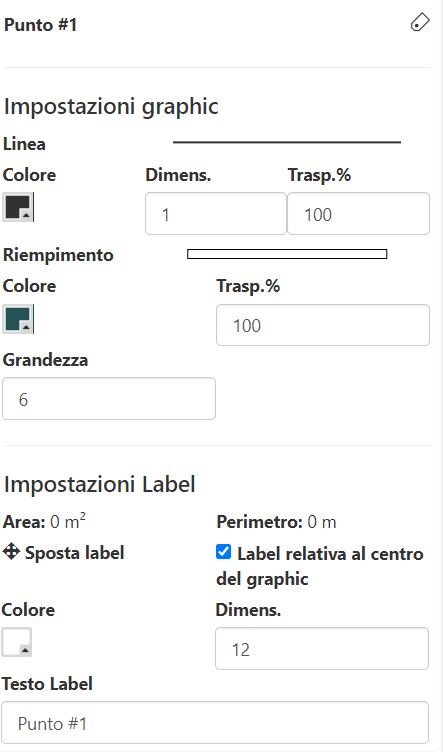Image resolution: width=443 pixels, height=752 pixels.
Task: Click the Area 0 m² readout
Action: click(44, 521)
